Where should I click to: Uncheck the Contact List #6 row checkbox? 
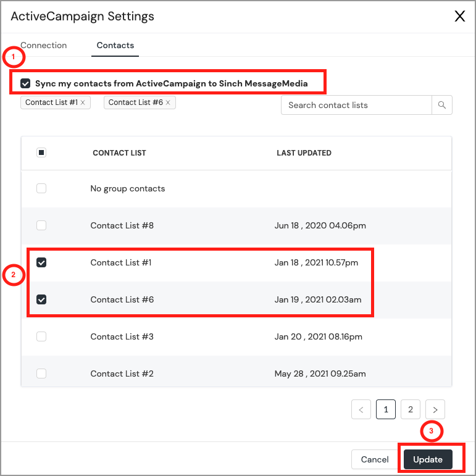(x=41, y=299)
